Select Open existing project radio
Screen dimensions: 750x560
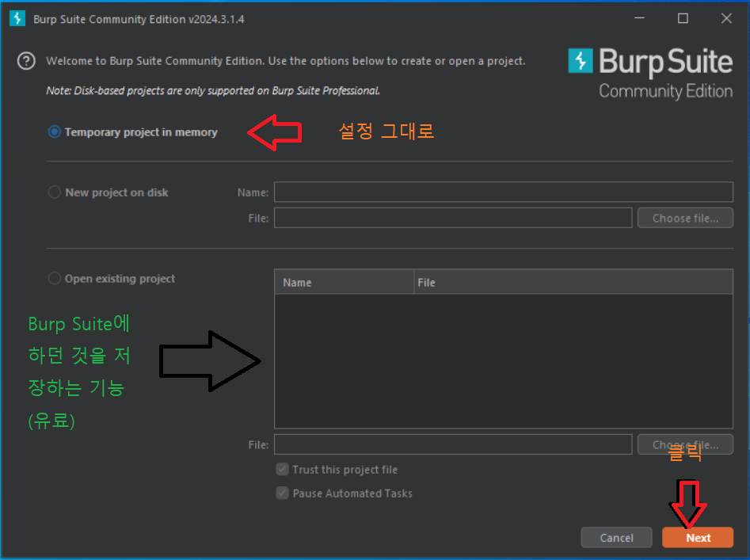55,278
